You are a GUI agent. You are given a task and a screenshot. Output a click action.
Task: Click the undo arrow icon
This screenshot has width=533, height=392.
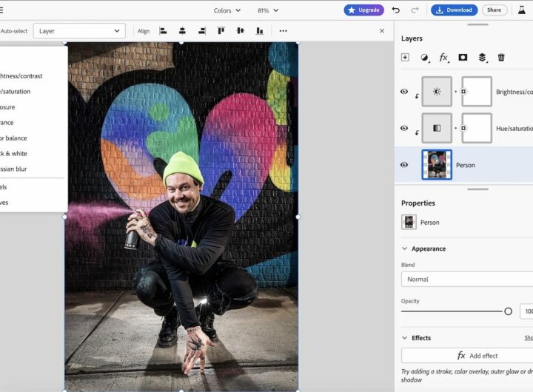(x=396, y=10)
